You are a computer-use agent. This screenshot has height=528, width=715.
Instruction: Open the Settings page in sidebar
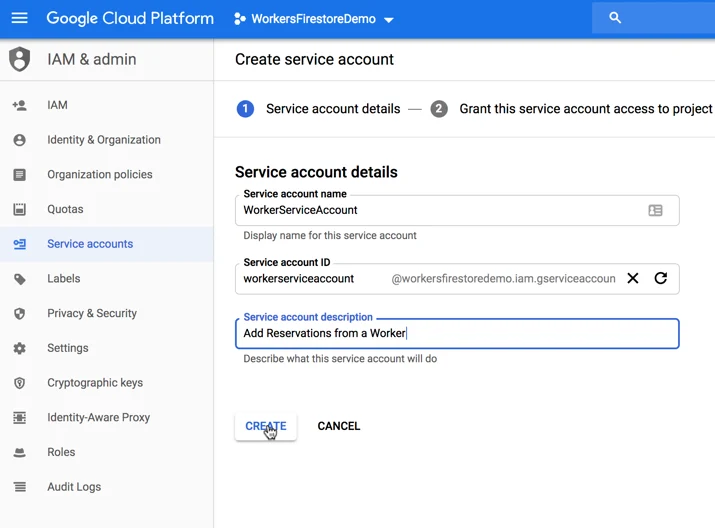(x=107, y=348)
